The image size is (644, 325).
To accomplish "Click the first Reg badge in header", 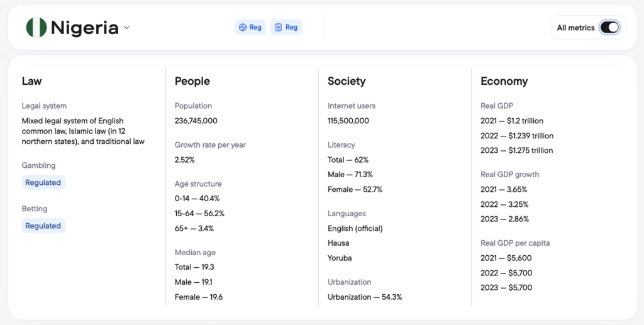I will tap(250, 27).
